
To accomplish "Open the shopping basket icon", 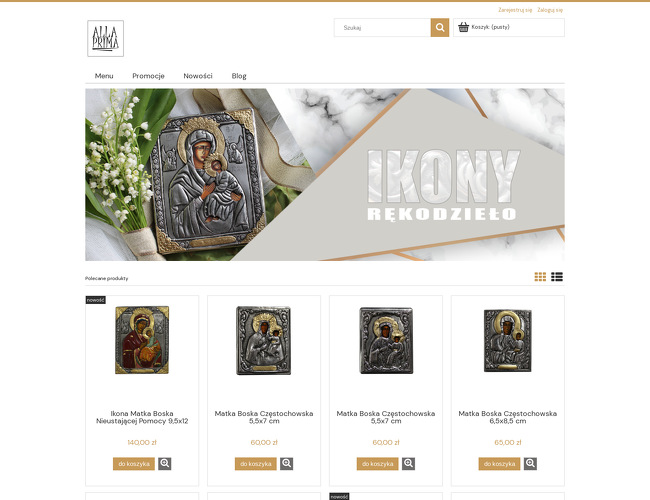I will pyautogui.click(x=463, y=27).
